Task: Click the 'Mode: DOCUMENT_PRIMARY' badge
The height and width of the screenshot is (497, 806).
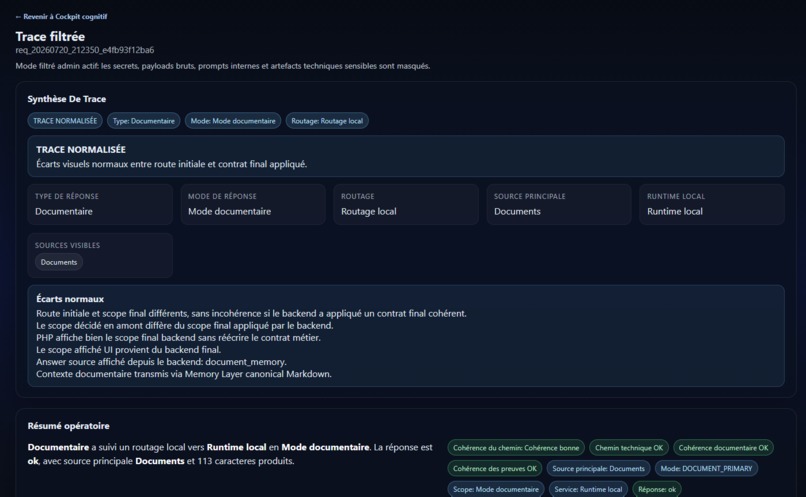Action: tap(706, 468)
